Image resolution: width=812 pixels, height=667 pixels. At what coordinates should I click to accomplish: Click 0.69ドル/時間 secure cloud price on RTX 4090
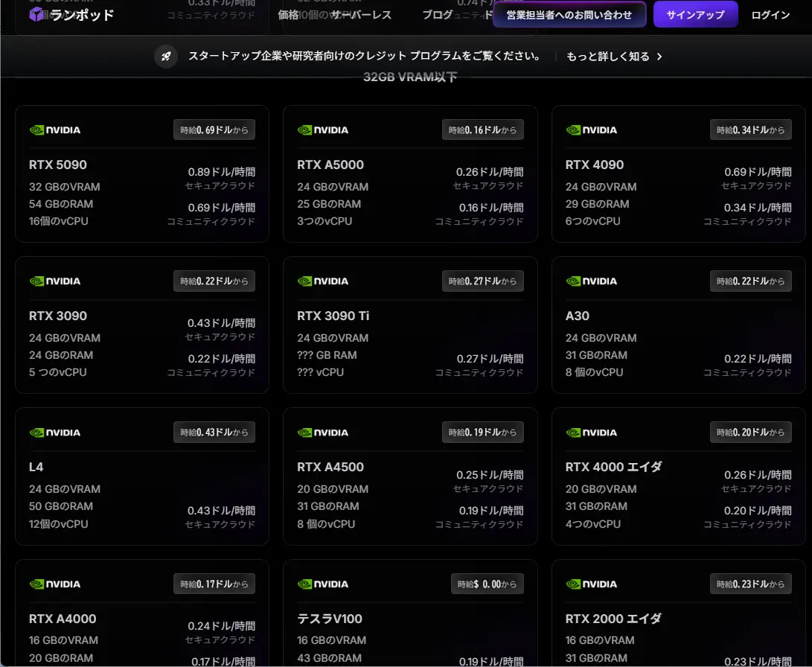tap(758, 172)
